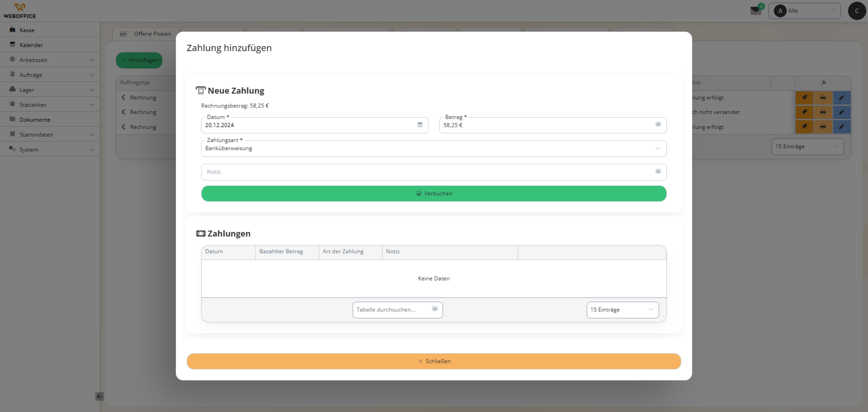This screenshot has height=412, width=868.
Task: Open Kasse in sidebar
Action: 50,30
